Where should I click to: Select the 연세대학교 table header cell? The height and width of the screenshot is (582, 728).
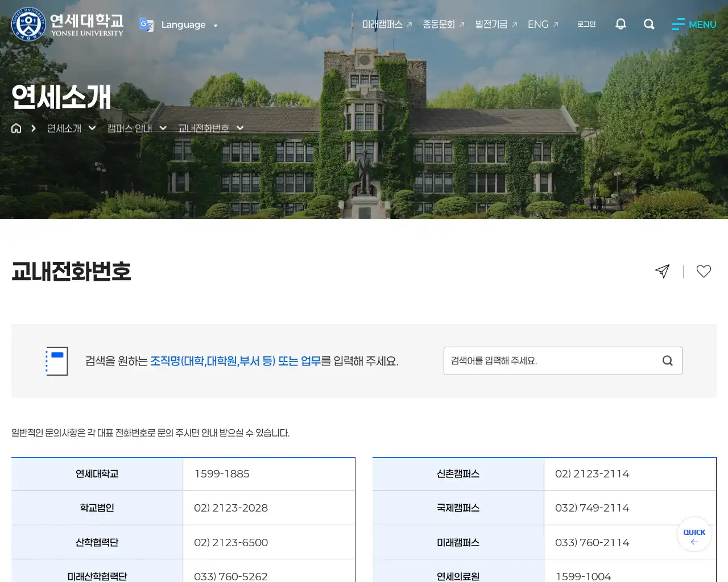coord(97,474)
